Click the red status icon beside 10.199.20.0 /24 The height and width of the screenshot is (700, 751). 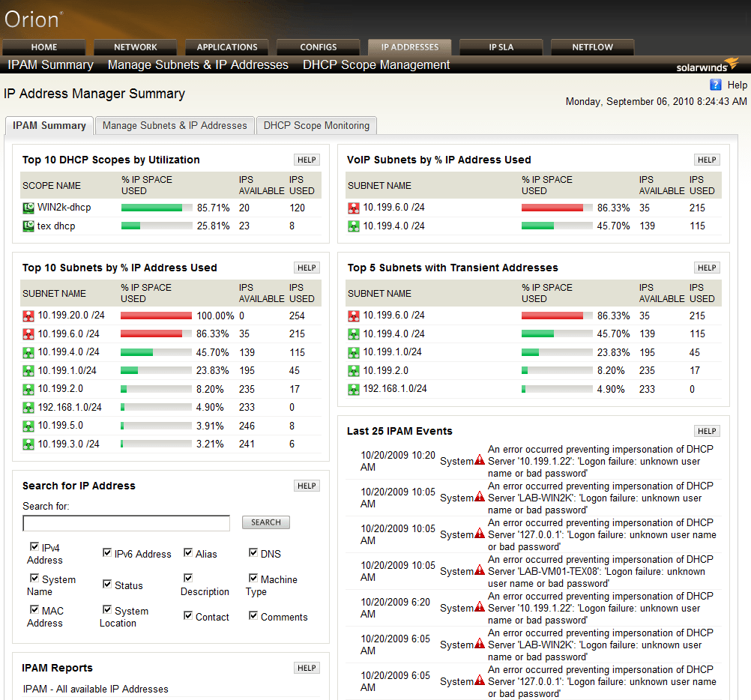(x=28, y=316)
